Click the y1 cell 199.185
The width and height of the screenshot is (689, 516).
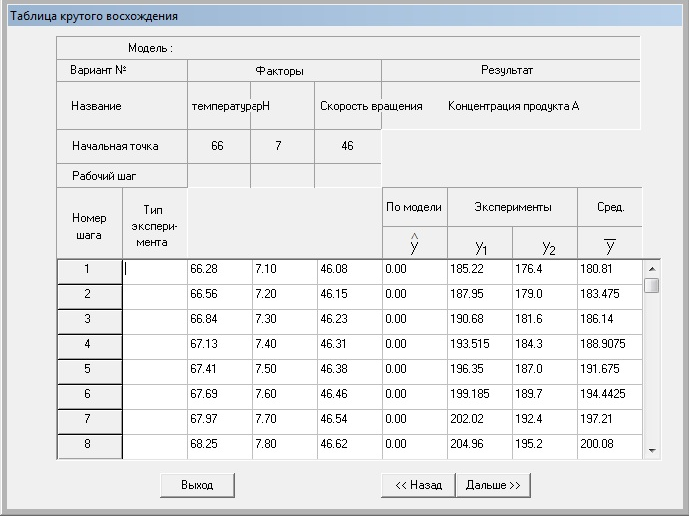tap(480, 397)
